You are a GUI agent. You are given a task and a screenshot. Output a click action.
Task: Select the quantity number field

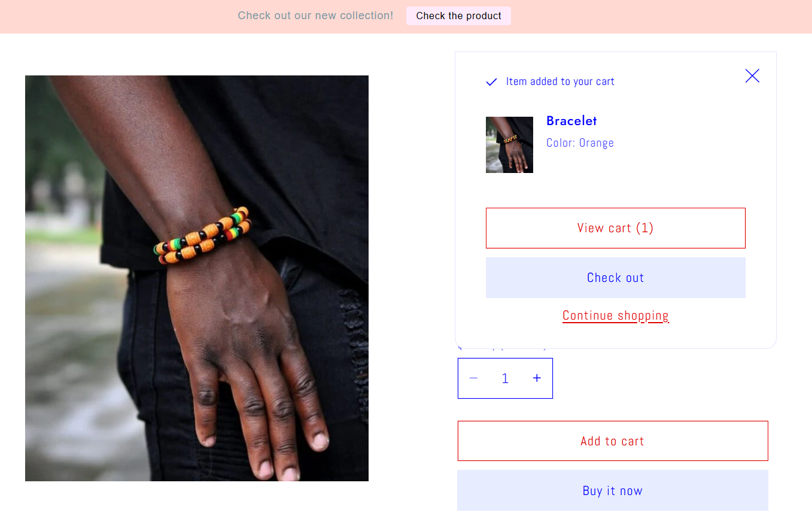pos(505,378)
